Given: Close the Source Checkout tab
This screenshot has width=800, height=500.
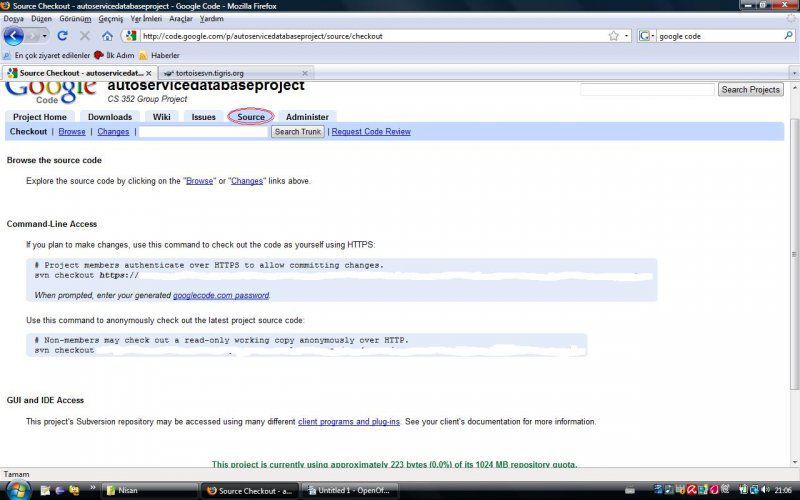Looking at the screenshot, I should pos(149,73).
